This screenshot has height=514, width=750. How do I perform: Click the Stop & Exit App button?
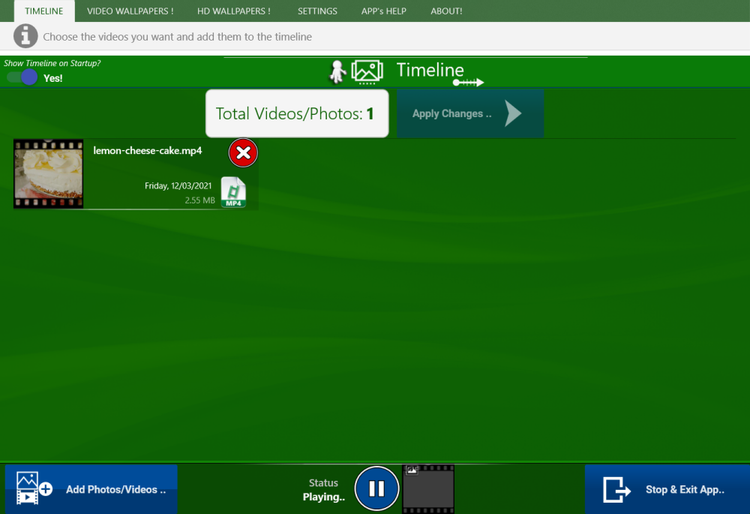click(x=667, y=489)
